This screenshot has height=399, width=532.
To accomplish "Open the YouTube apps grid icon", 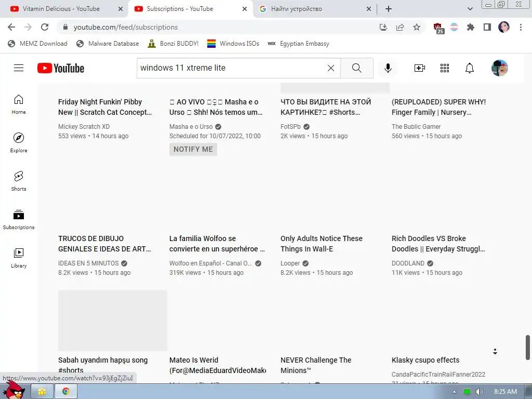I will (445, 68).
